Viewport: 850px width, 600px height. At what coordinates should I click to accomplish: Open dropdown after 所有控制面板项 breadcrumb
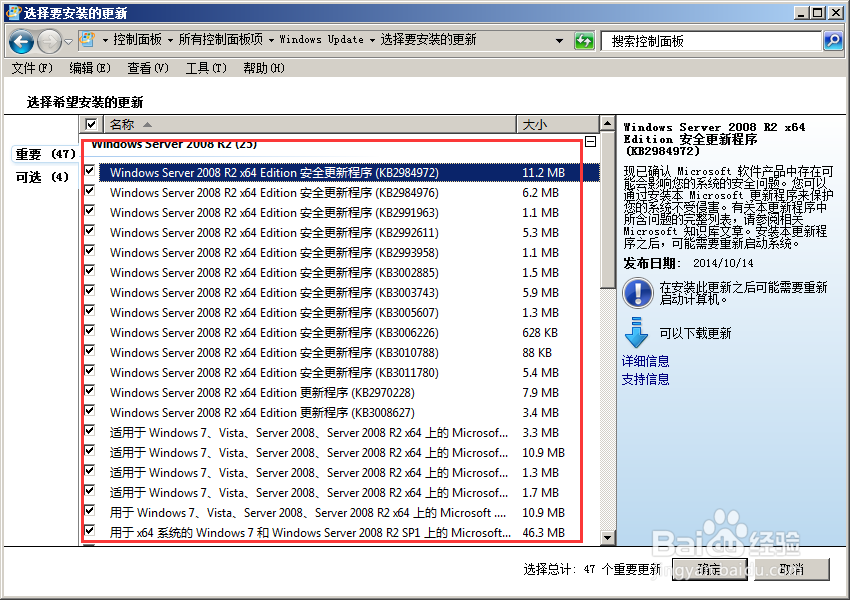click(271, 40)
